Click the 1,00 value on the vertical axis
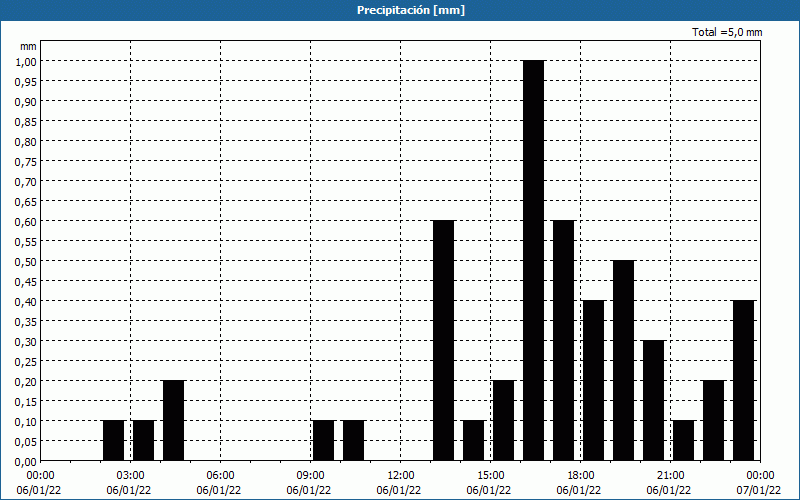This screenshot has height=500, width=800. click(x=26, y=61)
